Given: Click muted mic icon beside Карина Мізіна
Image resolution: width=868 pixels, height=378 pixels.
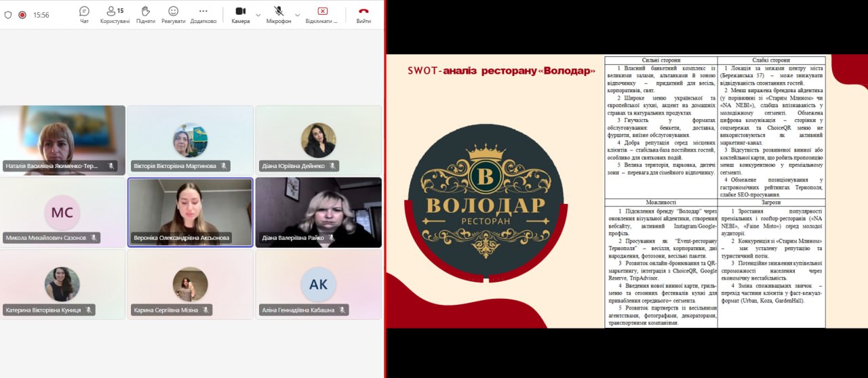Looking at the screenshot, I should pos(206,310).
